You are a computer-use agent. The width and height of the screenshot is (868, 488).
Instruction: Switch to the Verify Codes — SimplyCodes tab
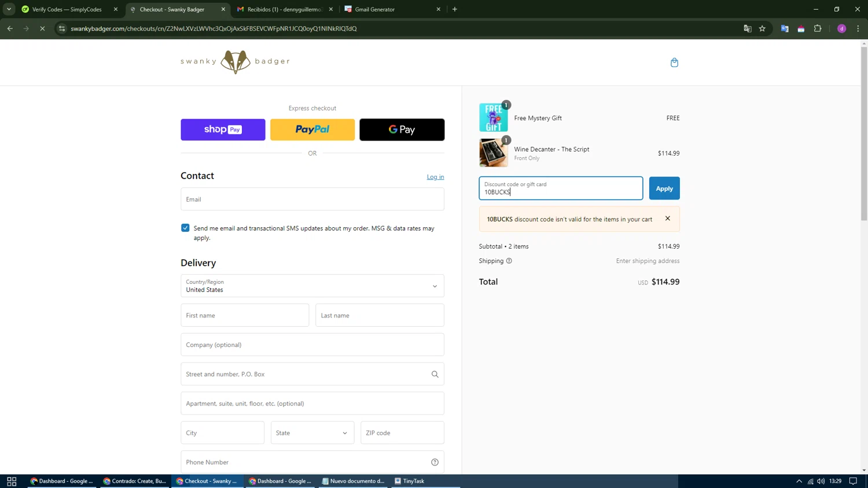pyautogui.click(x=68, y=9)
